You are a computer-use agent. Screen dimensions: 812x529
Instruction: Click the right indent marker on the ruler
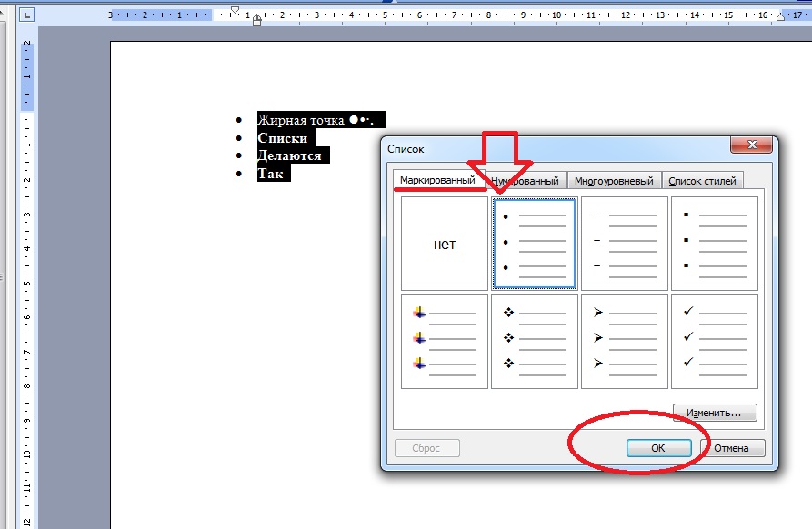tap(780, 16)
